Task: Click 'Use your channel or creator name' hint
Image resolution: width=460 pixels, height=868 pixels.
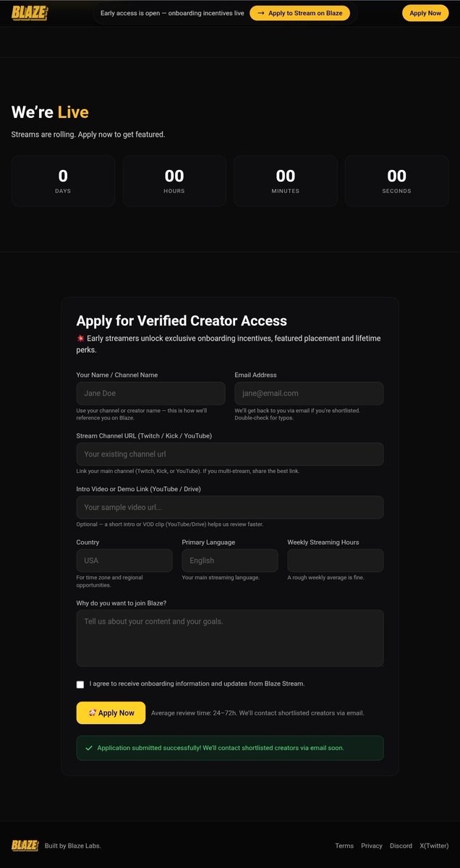Action: pyautogui.click(x=142, y=414)
